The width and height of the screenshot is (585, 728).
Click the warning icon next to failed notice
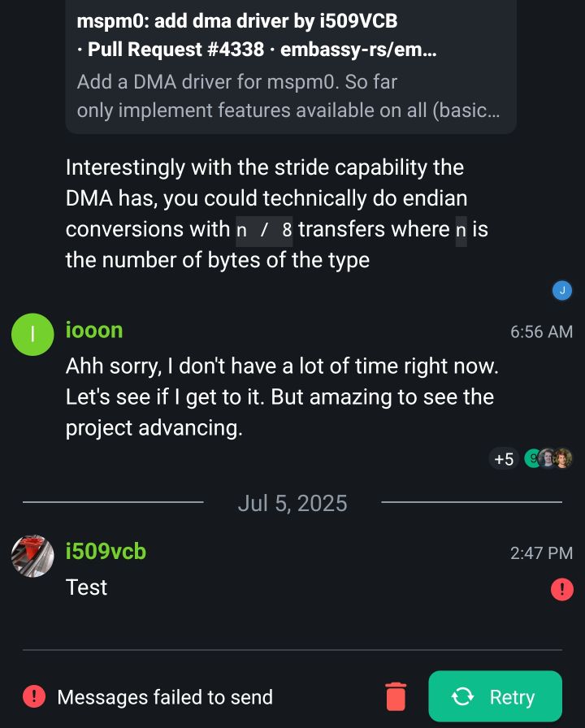[34, 696]
